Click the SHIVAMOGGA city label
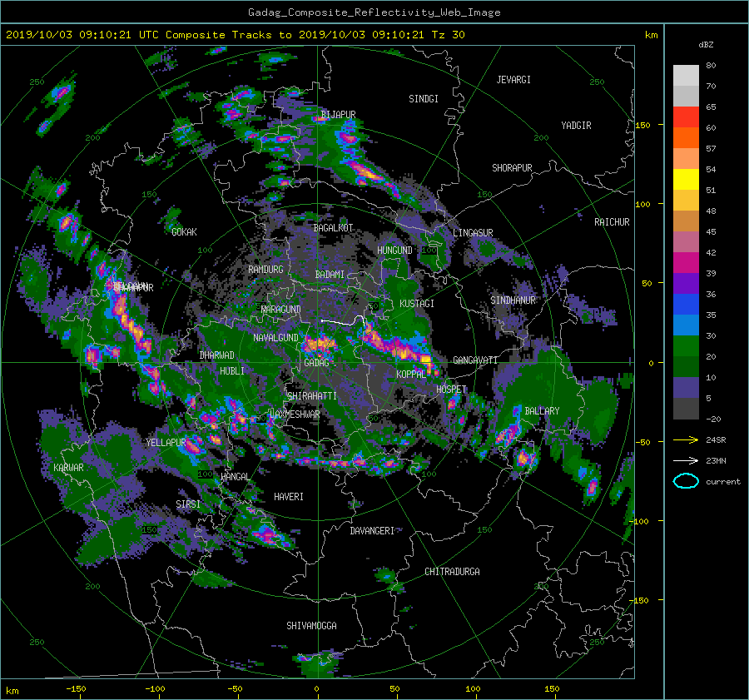This screenshot has width=749, height=700. tap(311, 625)
